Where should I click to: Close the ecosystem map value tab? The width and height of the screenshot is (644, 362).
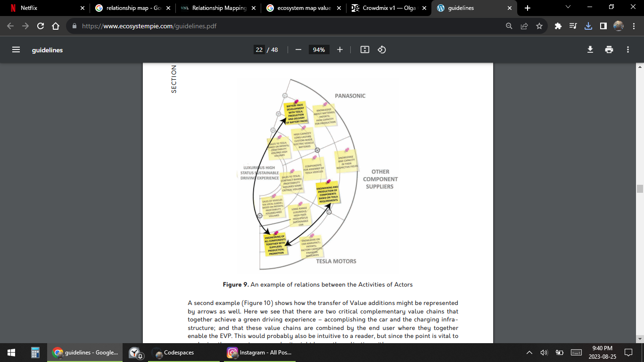tap(339, 8)
